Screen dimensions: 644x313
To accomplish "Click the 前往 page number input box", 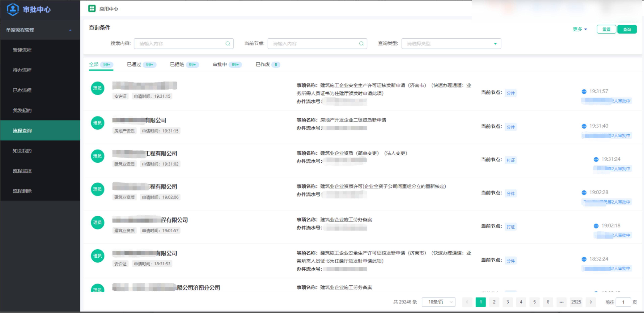I will click(x=623, y=302).
